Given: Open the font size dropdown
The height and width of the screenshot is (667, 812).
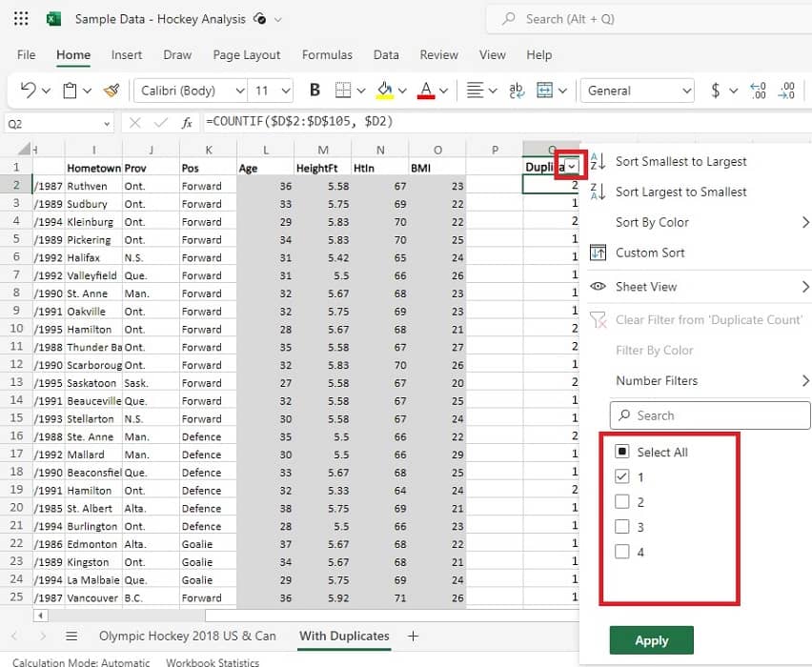Looking at the screenshot, I should 285,90.
